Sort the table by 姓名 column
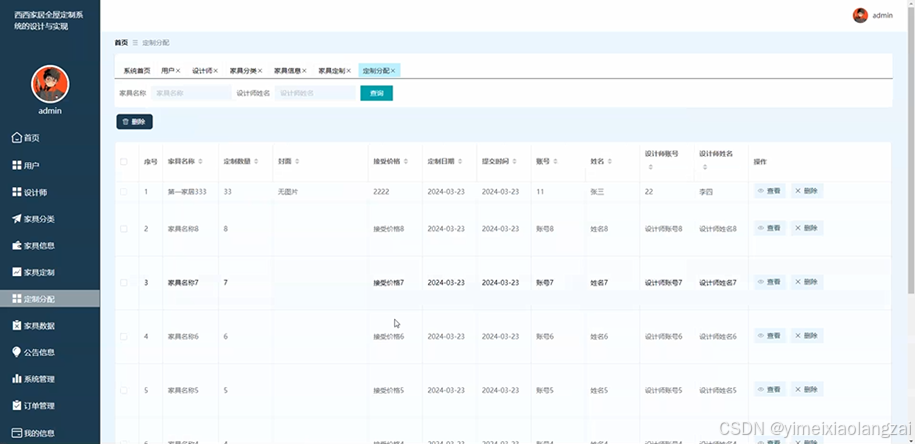This screenshot has height=444, width=915. 610,161
